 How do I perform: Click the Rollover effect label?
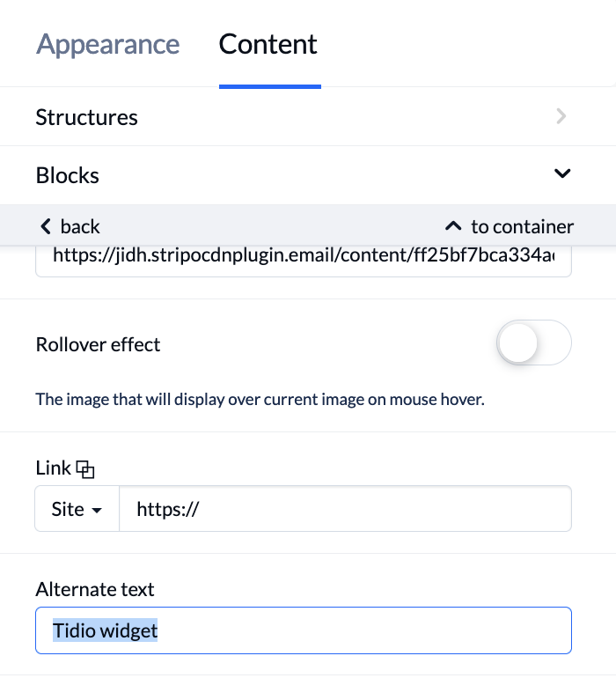click(x=99, y=344)
